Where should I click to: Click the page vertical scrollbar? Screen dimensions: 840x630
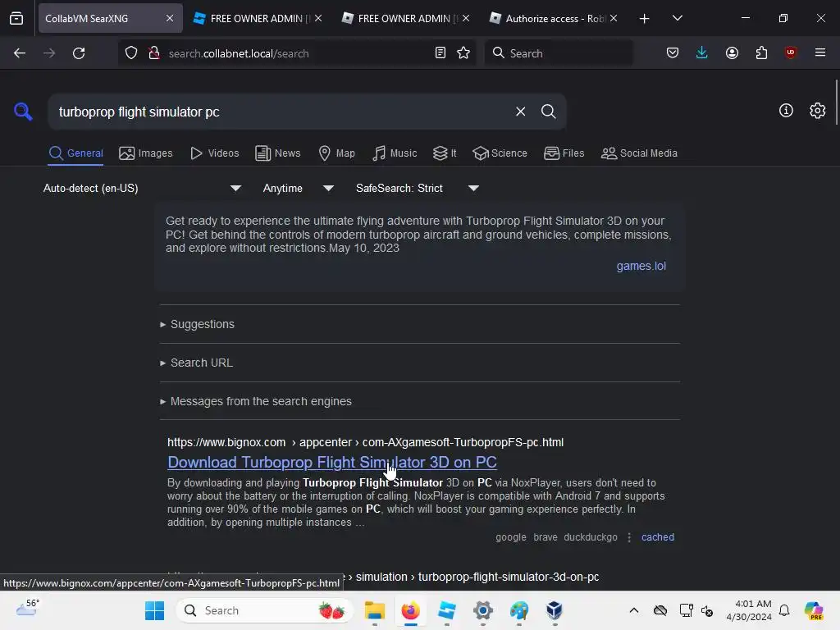tap(836, 102)
